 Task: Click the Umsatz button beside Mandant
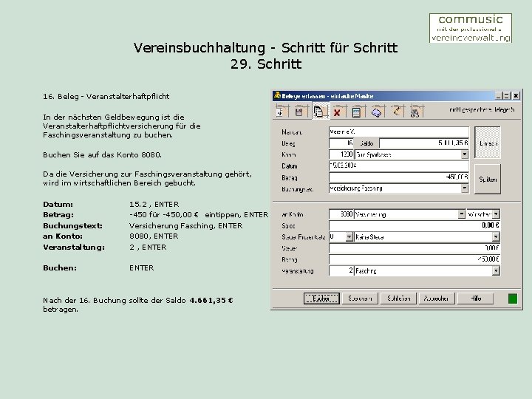pos(488,143)
